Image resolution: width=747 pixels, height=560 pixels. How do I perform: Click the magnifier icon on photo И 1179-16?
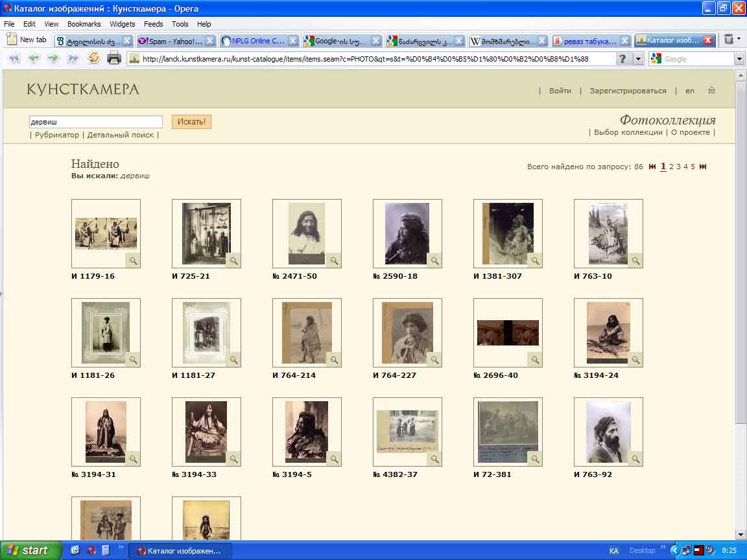(x=132, y=261)
